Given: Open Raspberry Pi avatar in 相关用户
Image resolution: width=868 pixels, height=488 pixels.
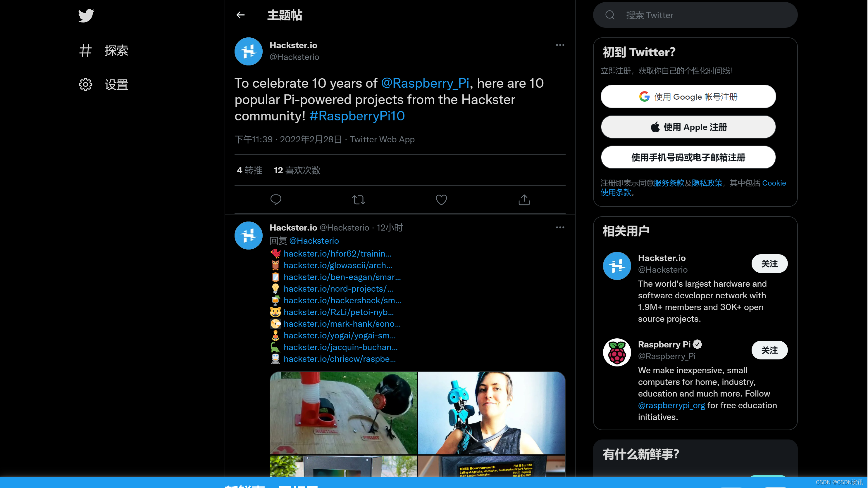Looking at the screenshot, I should tap(616, 353).
